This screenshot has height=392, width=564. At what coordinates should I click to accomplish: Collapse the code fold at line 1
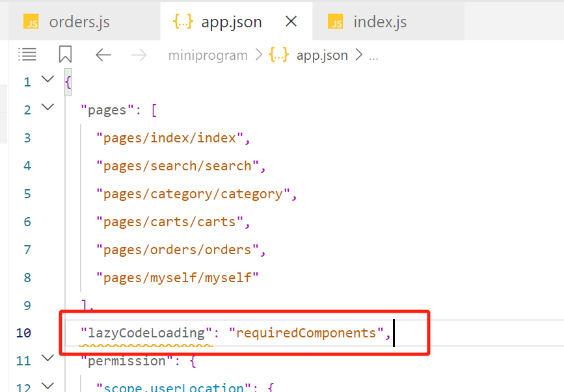47,81
